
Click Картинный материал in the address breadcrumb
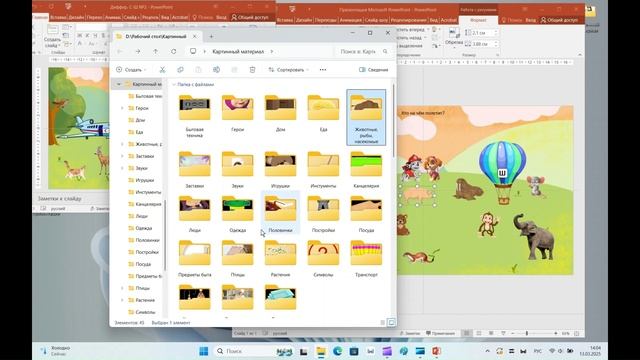point(238,51)
